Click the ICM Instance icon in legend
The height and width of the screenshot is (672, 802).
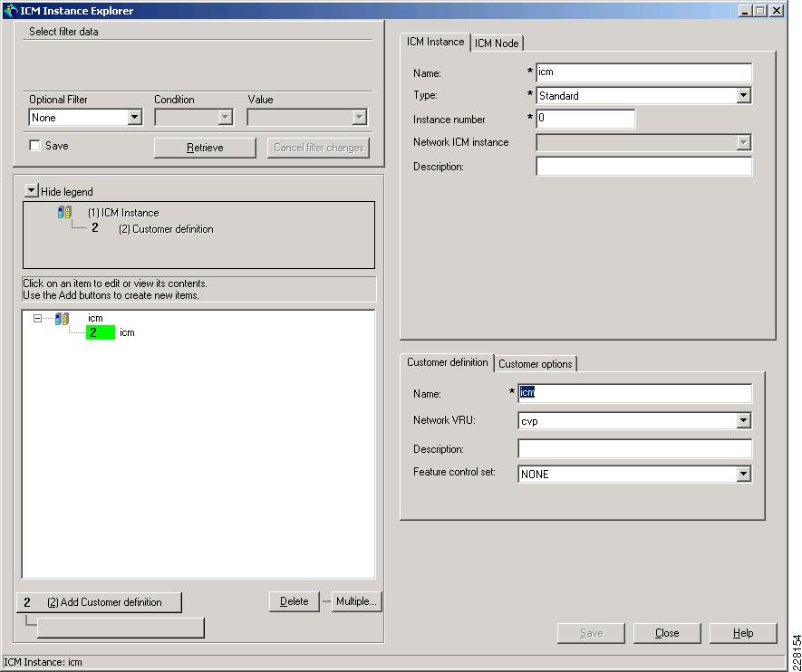click(x=64, y=212)
